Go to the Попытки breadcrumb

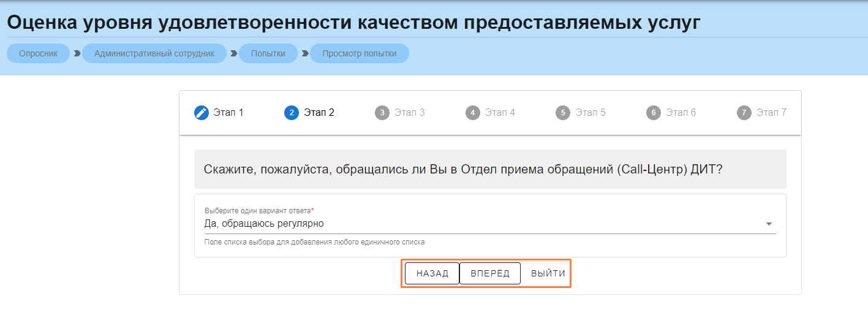(x=268, y=53)
